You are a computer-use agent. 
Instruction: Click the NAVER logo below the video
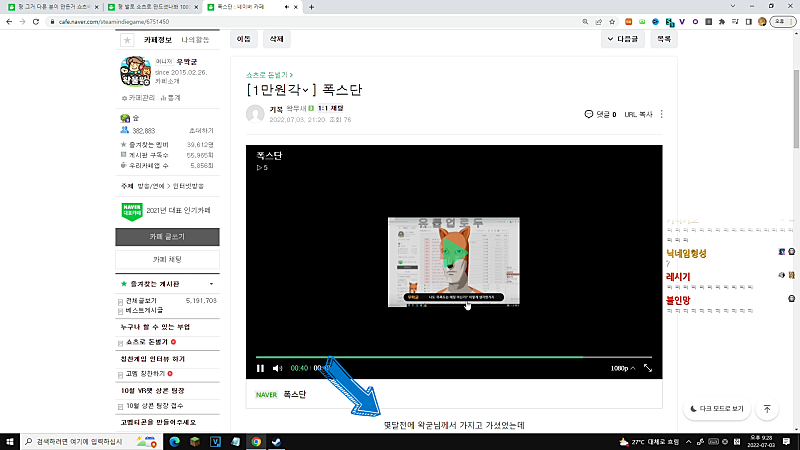click(266, 395)
